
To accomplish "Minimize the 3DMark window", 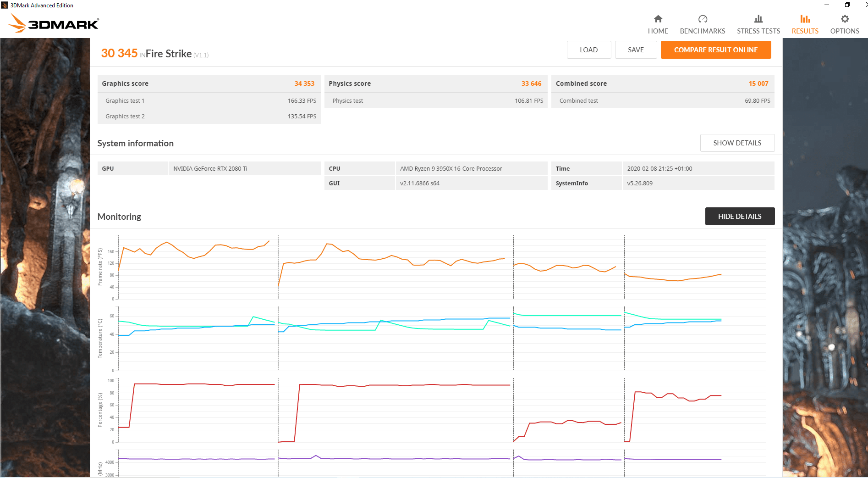I will [x=827, y=5].
